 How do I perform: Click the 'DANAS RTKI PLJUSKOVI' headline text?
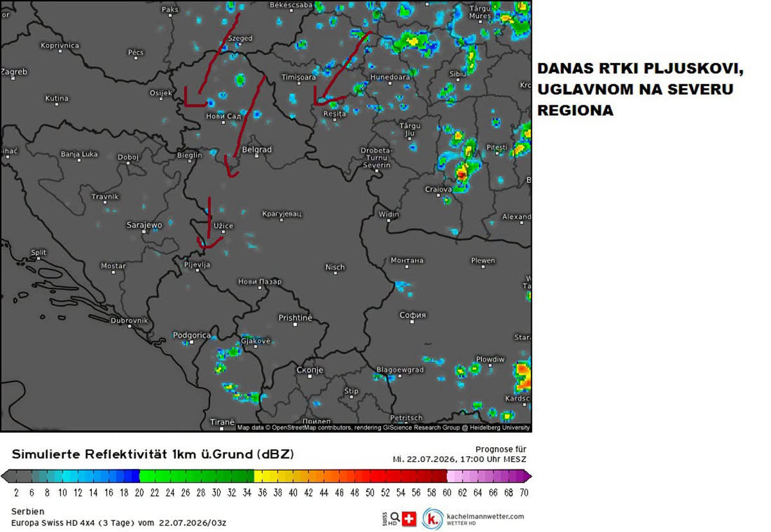click(639, 69)
